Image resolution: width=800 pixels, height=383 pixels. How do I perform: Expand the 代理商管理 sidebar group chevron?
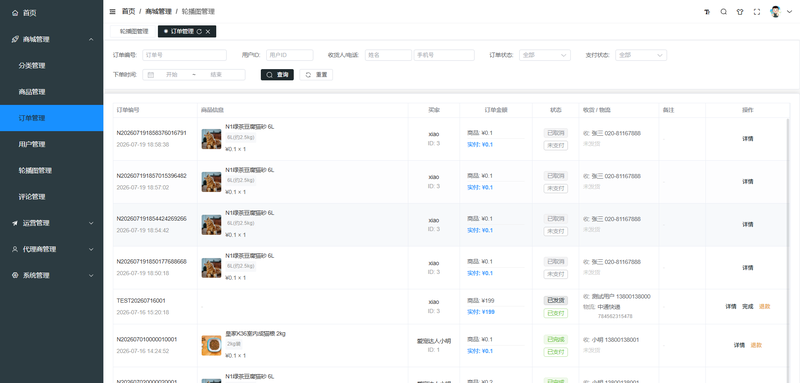(91, 249)
